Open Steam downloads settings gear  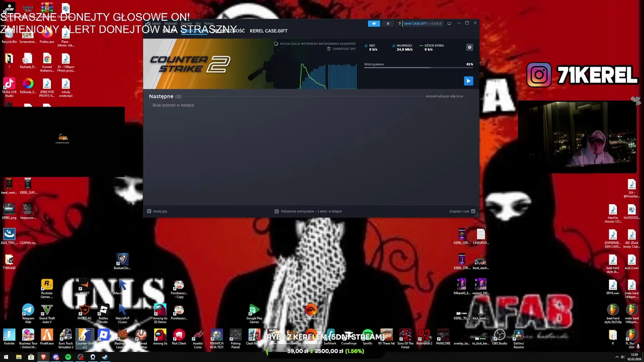[469, 47]
